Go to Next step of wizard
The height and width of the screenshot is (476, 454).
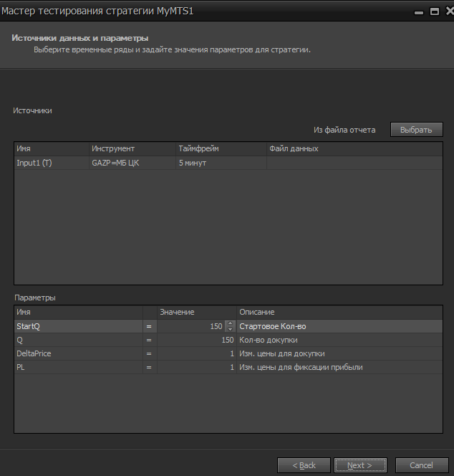pos(360,465)
